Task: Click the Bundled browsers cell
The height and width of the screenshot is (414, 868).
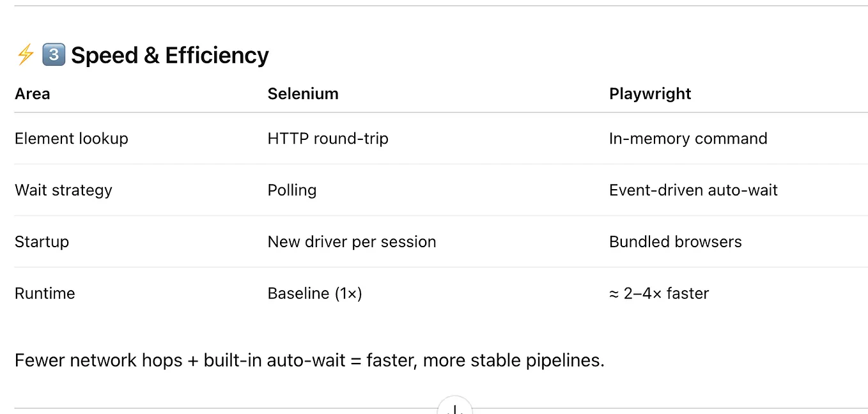Action: [x=676, y=242]
